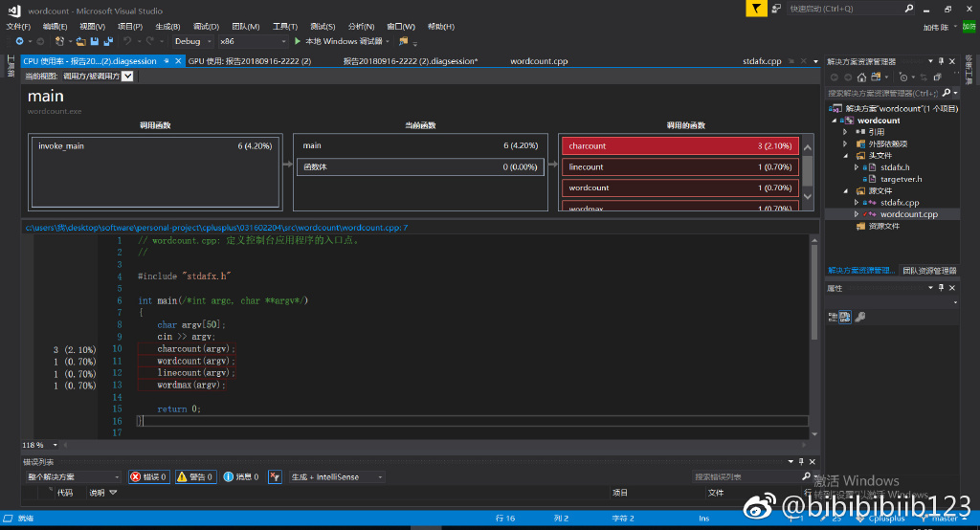Image resolution: width=980 pixels, height=530 pixels.
Task: Click the charcount called-function entry
Action: pyautogui.click(x=679, y=146)
